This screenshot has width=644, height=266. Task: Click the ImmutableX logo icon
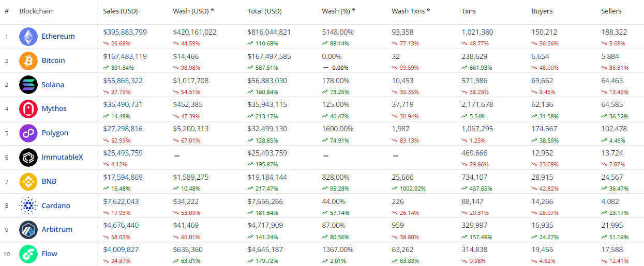(28, 157)
